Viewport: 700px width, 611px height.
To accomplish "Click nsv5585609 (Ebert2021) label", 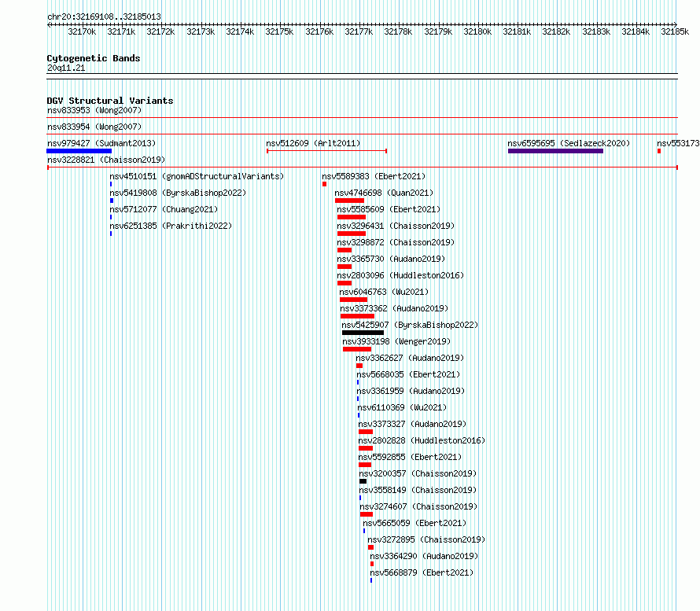I will pos(389,209).
